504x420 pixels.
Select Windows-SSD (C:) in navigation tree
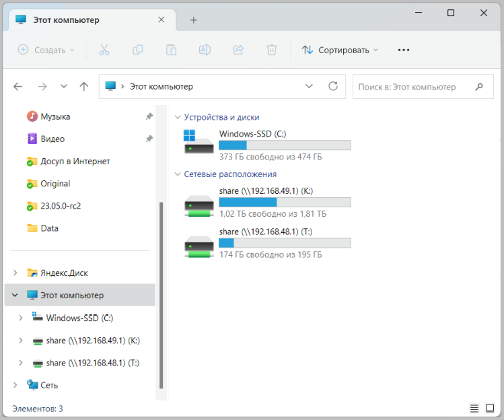point(79,318)
